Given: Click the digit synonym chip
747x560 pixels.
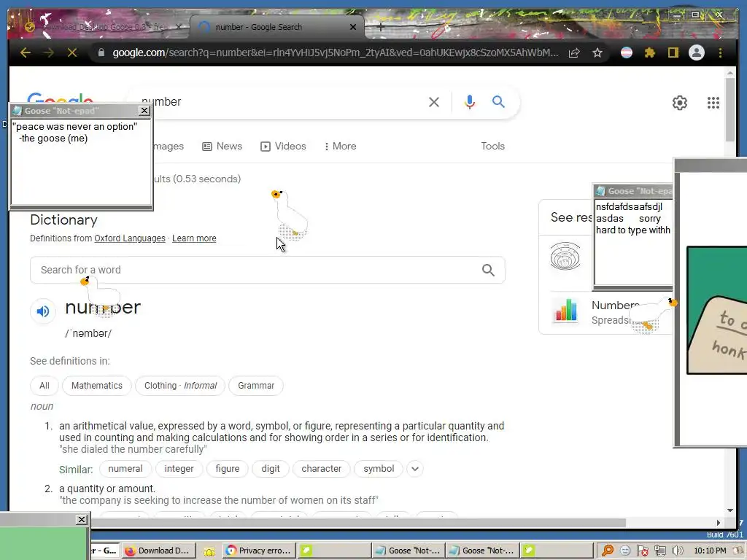Looking at the screenshot, I should pos(271,469).
